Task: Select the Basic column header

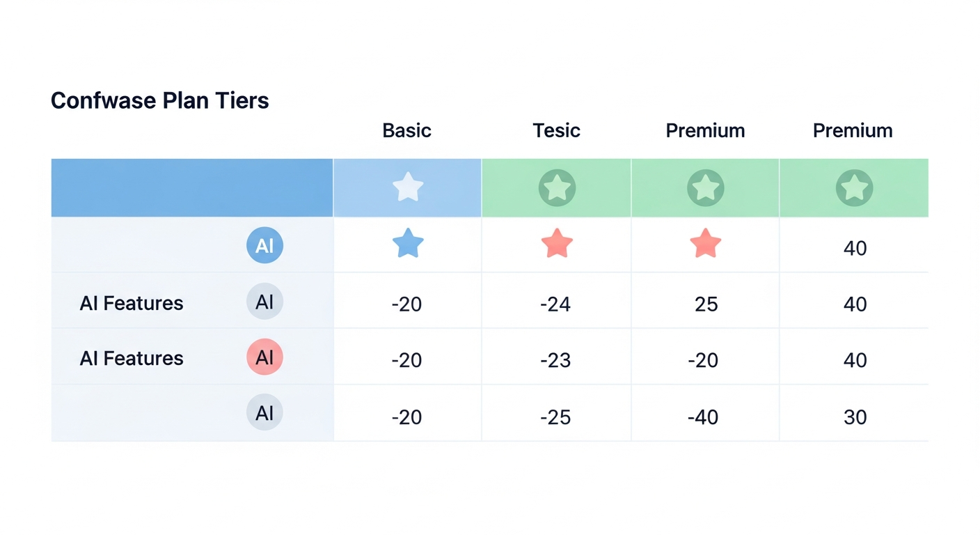Action: pos(407,130)
